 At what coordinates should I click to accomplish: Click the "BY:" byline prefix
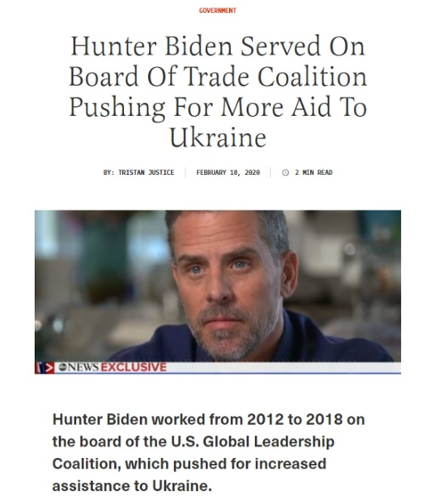pyautogui.click(x=108, y=173)
